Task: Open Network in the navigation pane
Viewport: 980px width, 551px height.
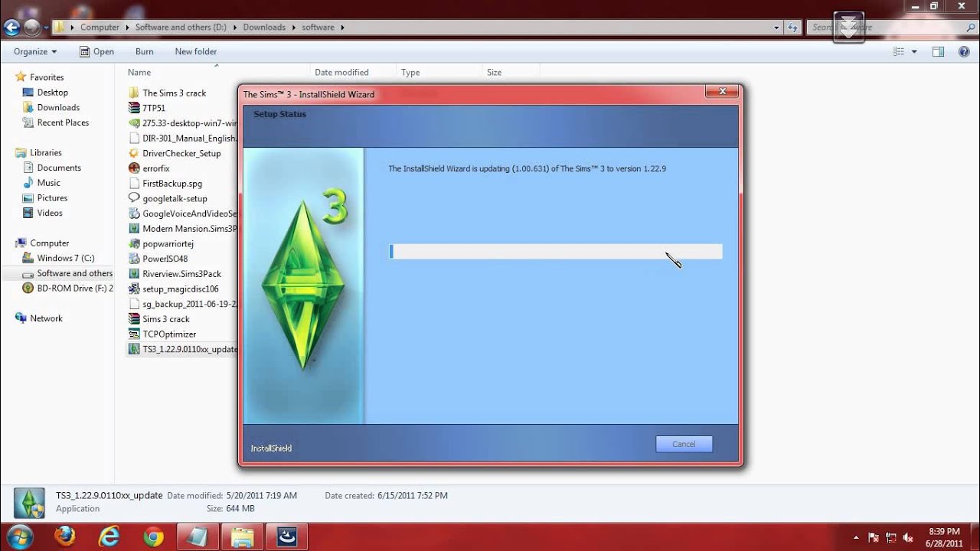Action: click(46, 318)
